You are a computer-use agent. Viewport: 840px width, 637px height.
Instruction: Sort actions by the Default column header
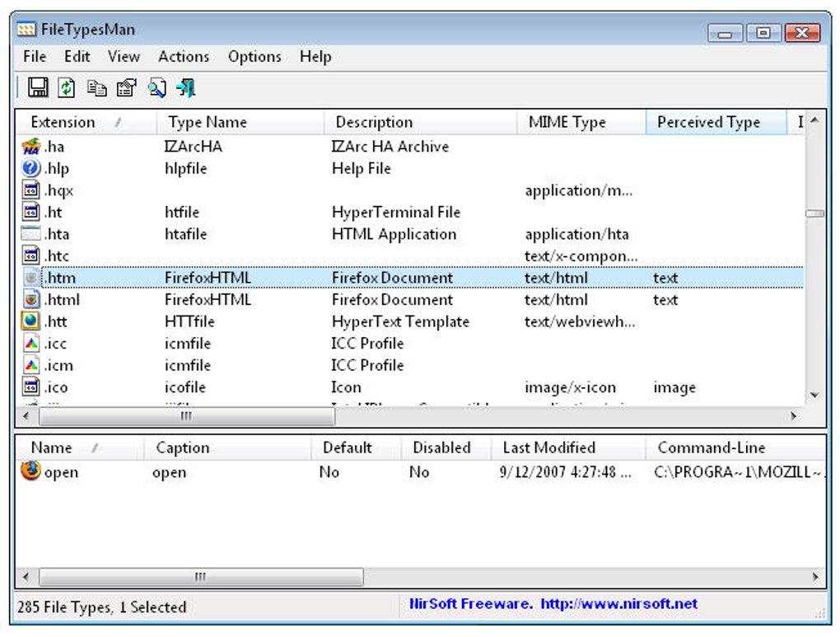(356, 447)
